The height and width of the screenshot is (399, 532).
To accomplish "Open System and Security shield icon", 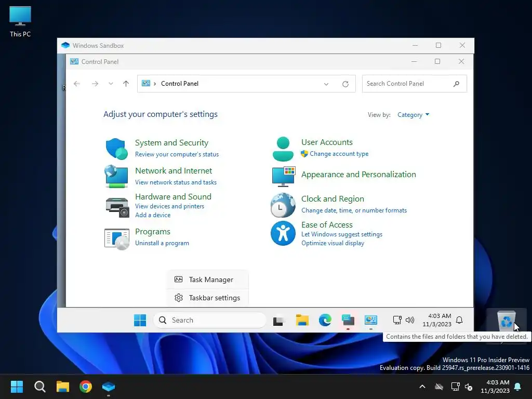I will pos(116,149).
